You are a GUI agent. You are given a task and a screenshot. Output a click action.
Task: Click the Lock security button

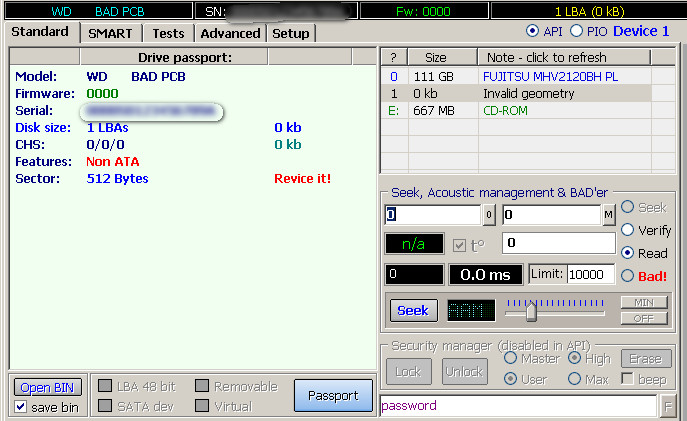pos(408,372)
